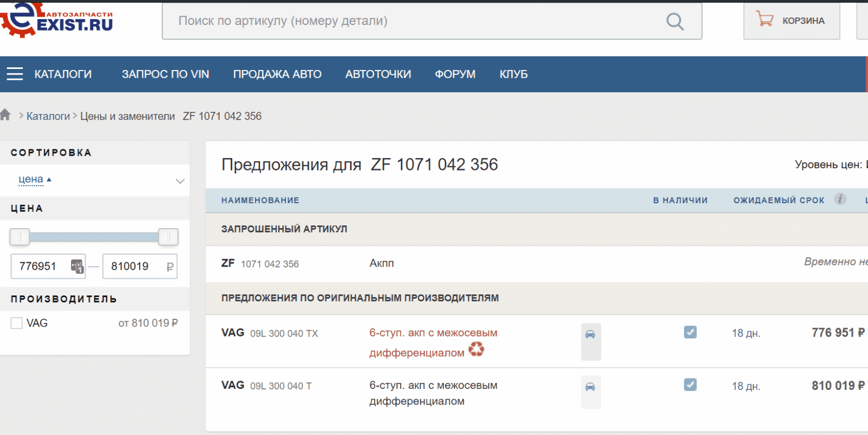Click the 810 019 ₽ price in offers table

[x=838, y=386]
